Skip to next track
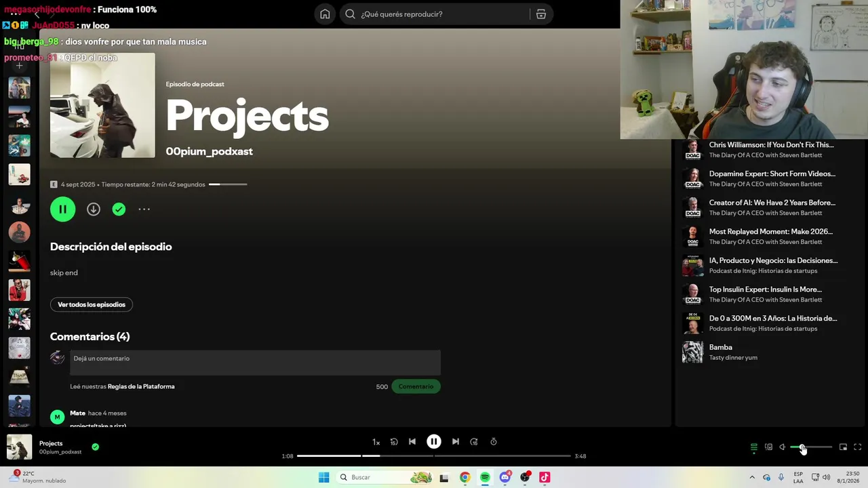This screenshot has width=868, height=488. click(456, 442)
